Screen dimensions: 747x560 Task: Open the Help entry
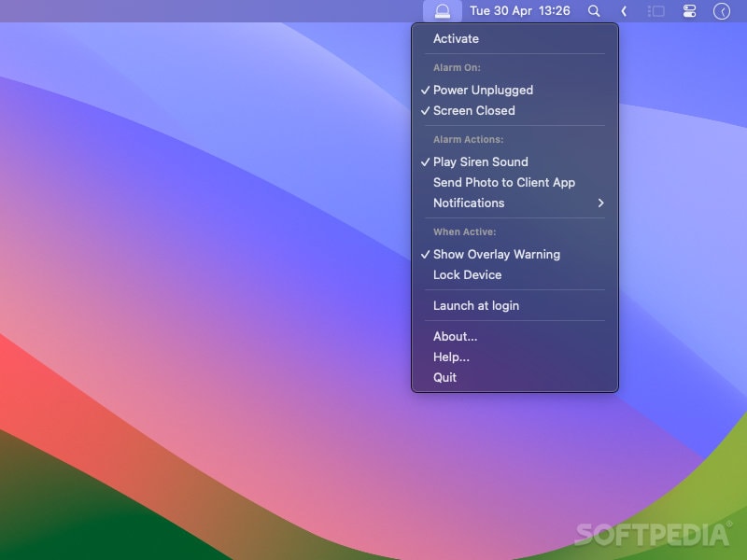point(451,357)
